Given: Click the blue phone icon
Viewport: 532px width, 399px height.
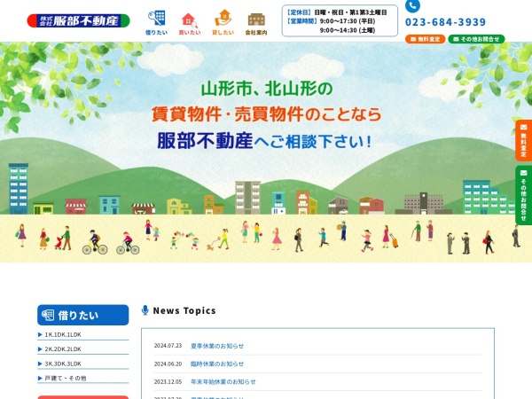Looking at the screenshot, I should click(412, 5).
